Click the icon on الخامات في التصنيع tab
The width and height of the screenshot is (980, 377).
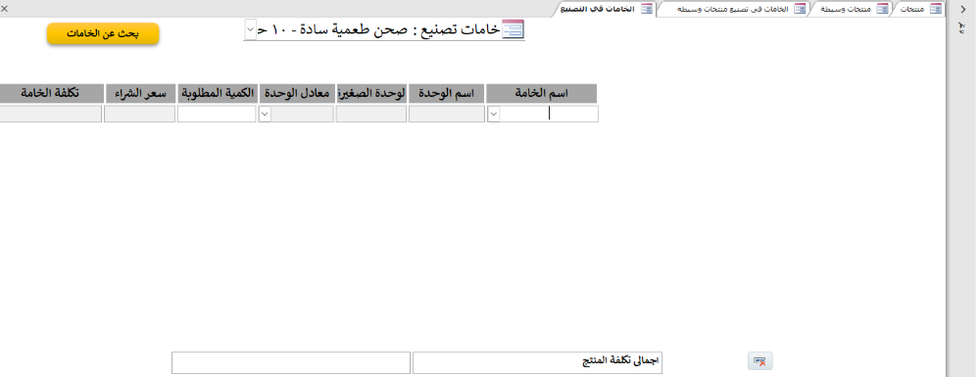tap(647, 9)
